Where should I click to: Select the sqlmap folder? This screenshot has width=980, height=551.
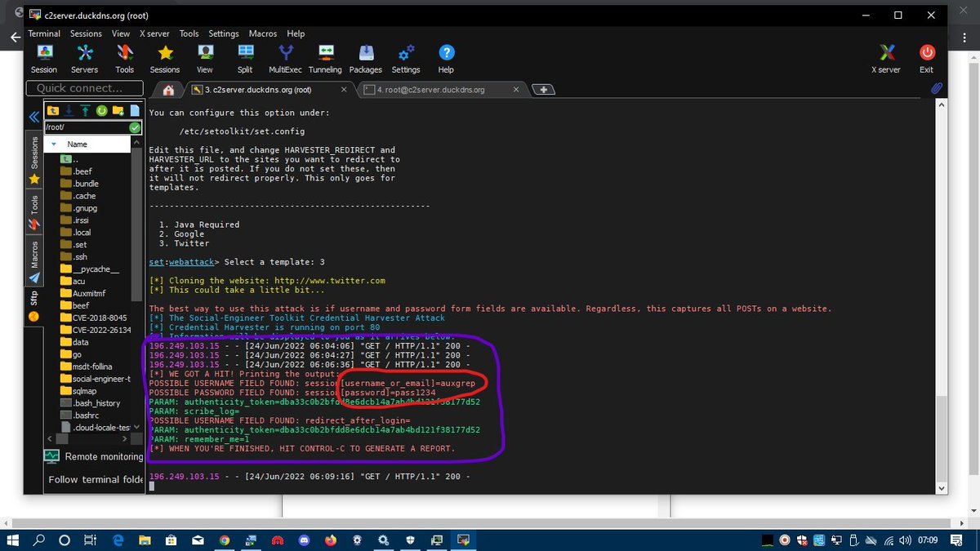tap(78, 391)
